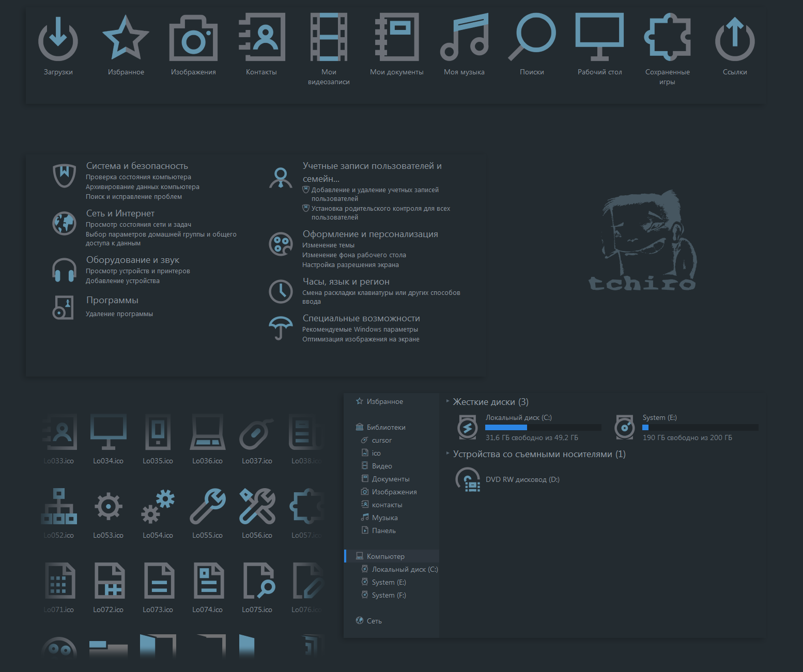This screenshot has width=803, height=672.
Task: Collapse Устройства со съемными носителями group
Action: coord(447,454)
